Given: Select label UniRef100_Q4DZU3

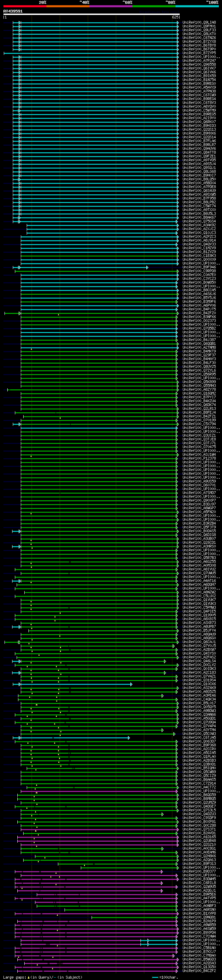Looking at the screenshot, I should pos(199,814).
